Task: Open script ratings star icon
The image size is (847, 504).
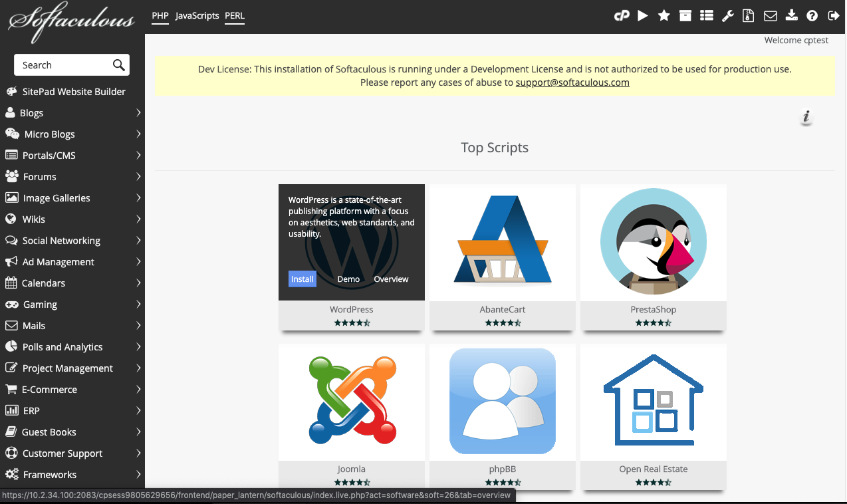Action: [x=664, y=16]
